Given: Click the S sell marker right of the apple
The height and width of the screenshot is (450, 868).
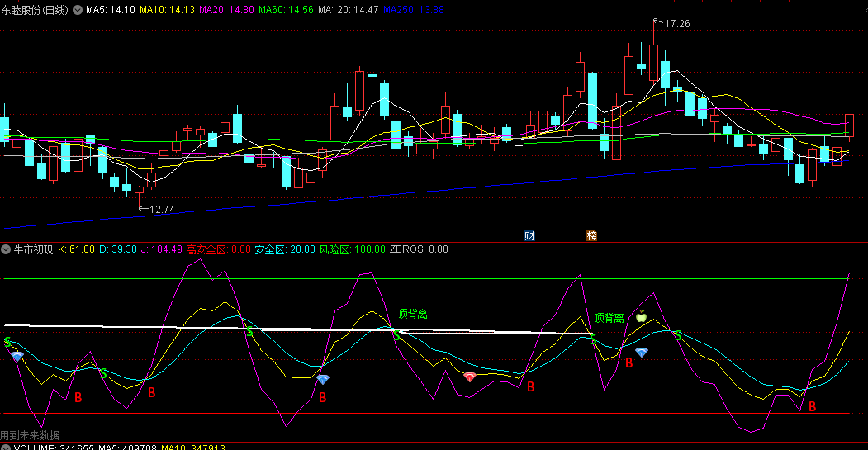Looking at the screenshot, I should pos(677,335).
